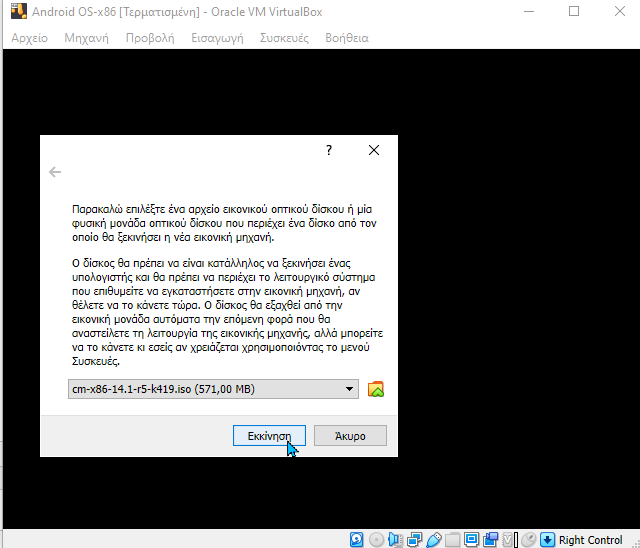Click the Εκκίνηση button
The width and height of the screenshot is (640, 548).
pyautogui.click(x=269, y=436)
